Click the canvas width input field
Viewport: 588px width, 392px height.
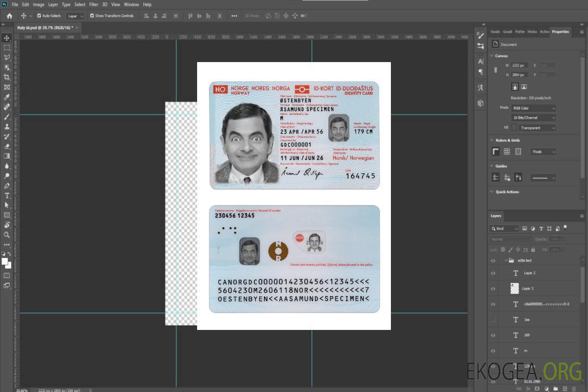(519, 65)
